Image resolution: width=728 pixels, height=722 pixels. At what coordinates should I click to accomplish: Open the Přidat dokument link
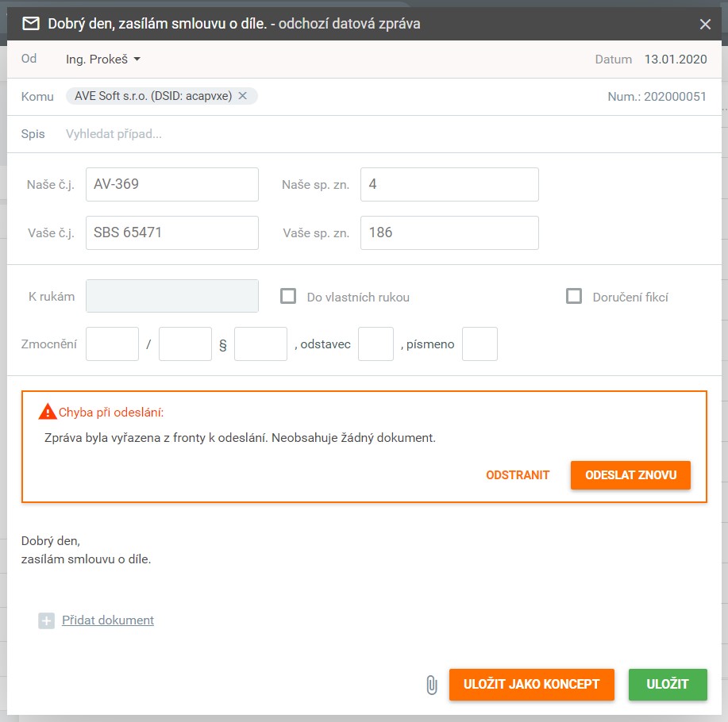(x=108, y=620)
